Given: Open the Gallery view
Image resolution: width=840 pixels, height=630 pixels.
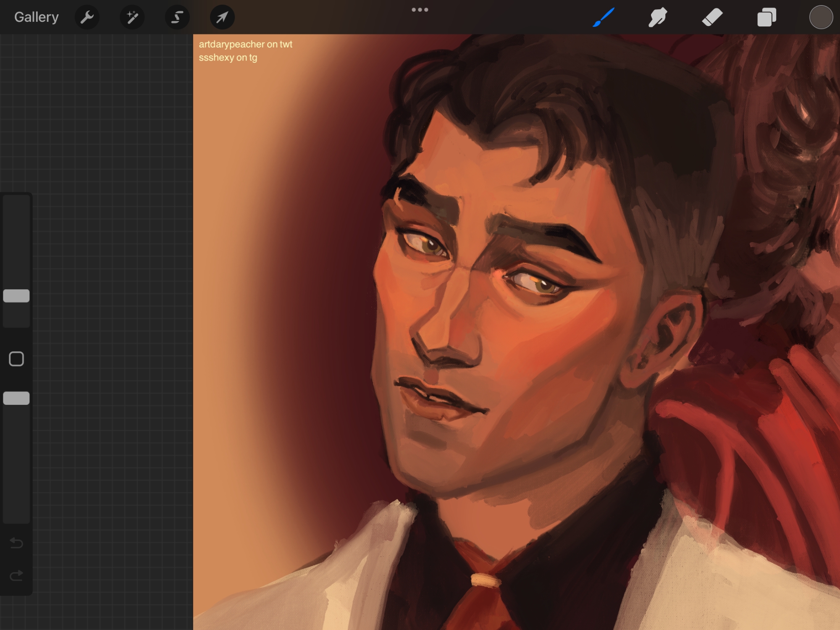Looking at the screenshot, I should tap(36, 17).
